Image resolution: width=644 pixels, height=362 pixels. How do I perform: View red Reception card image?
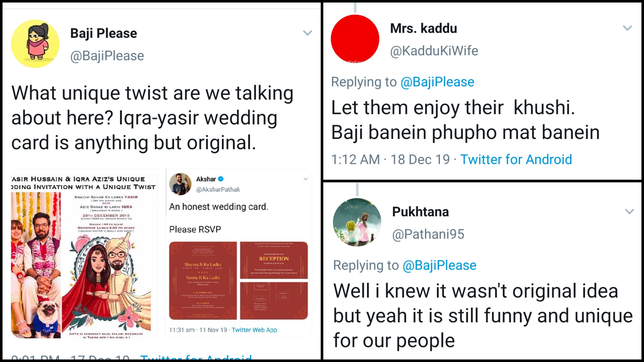pos(274,260)
